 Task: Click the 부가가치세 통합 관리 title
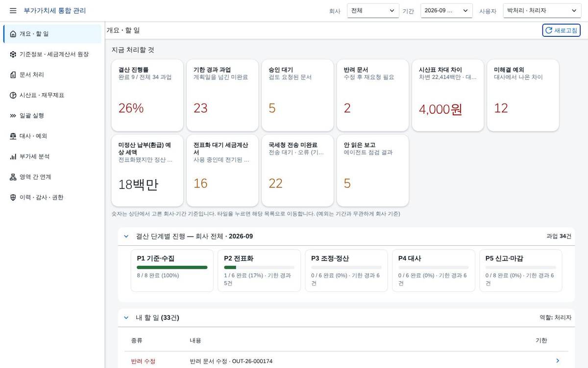54,10
